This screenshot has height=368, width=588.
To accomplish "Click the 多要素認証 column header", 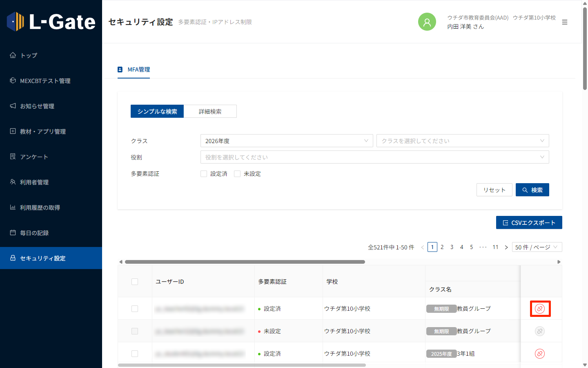I will [x=289, y=281].
